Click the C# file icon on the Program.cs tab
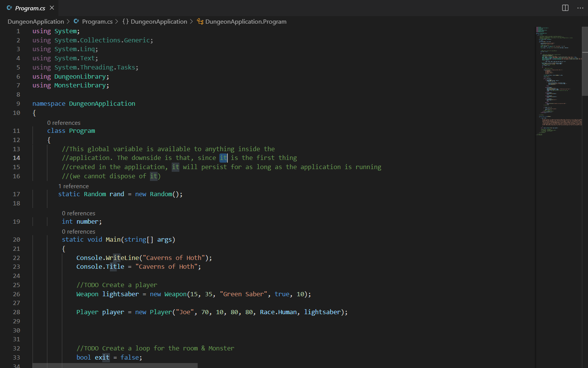Viewport: 588px width, 368px height. (x=10, y=8)
